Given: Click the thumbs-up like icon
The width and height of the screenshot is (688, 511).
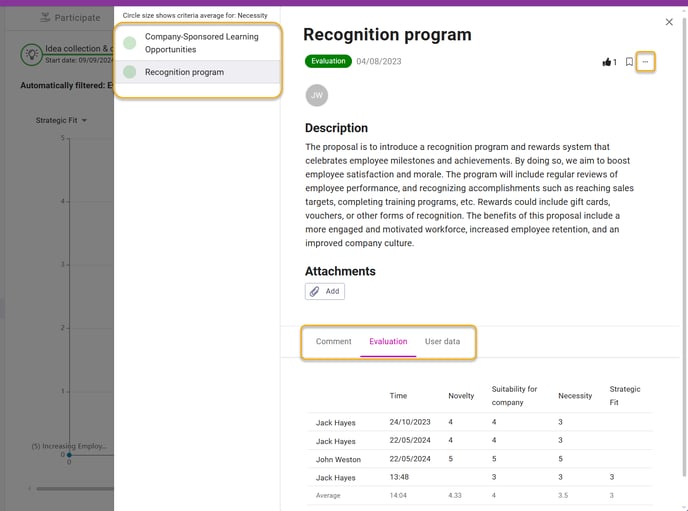Looking at the screenshot, I should pos(606,62).
